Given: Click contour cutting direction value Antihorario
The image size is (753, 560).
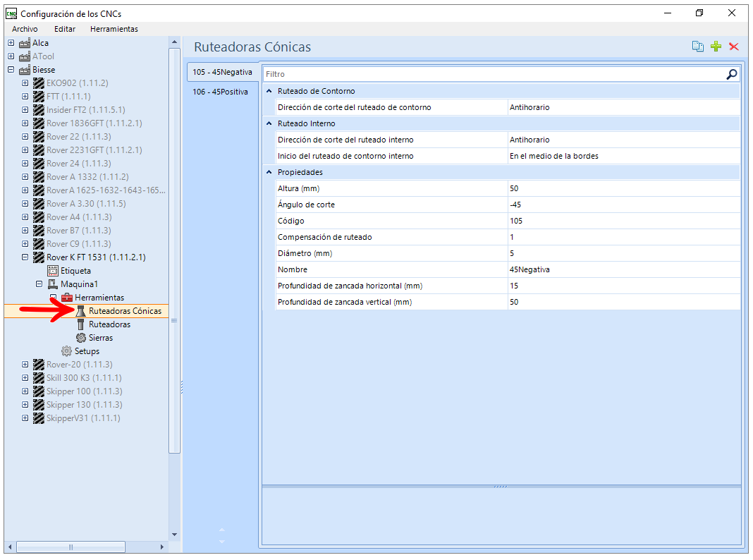Looking at the screenshot, I should point(624,107).
